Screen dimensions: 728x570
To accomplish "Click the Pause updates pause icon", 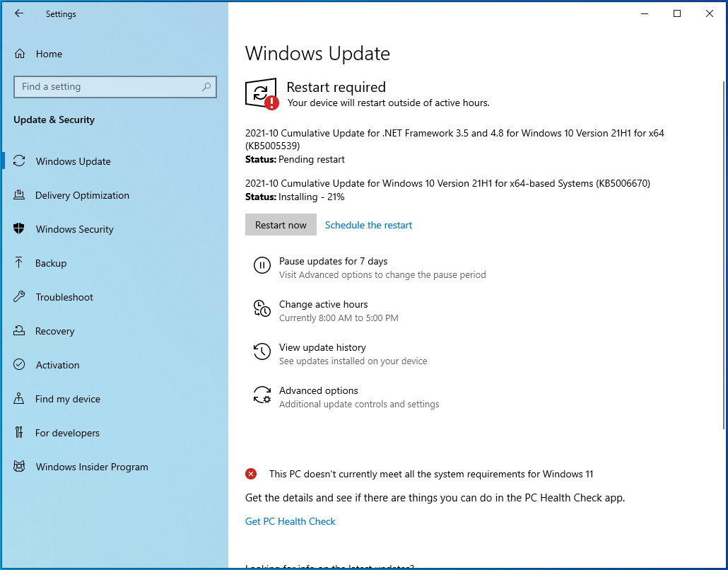I will click(262, 265).
